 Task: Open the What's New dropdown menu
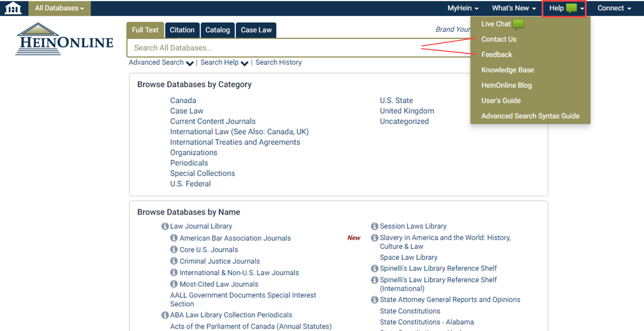514,8
